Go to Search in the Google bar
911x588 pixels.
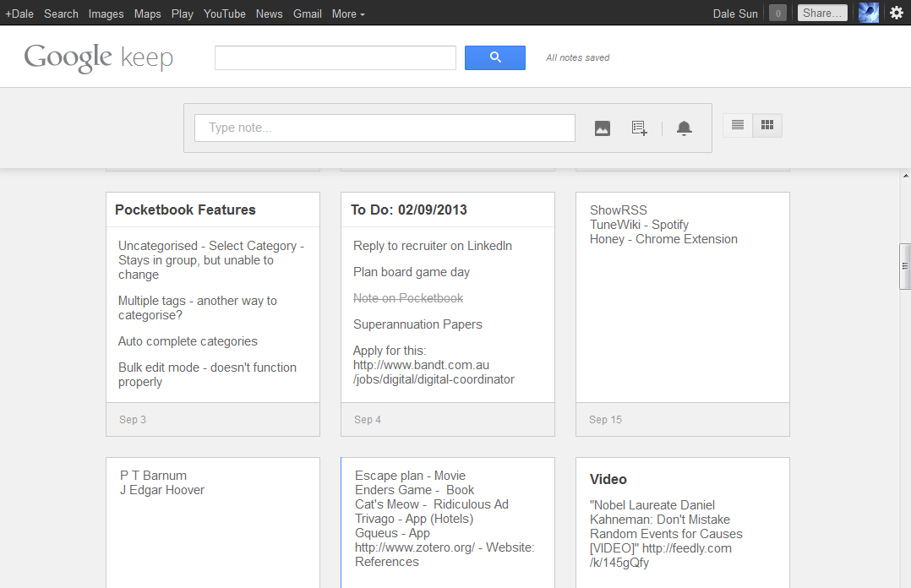61,14
